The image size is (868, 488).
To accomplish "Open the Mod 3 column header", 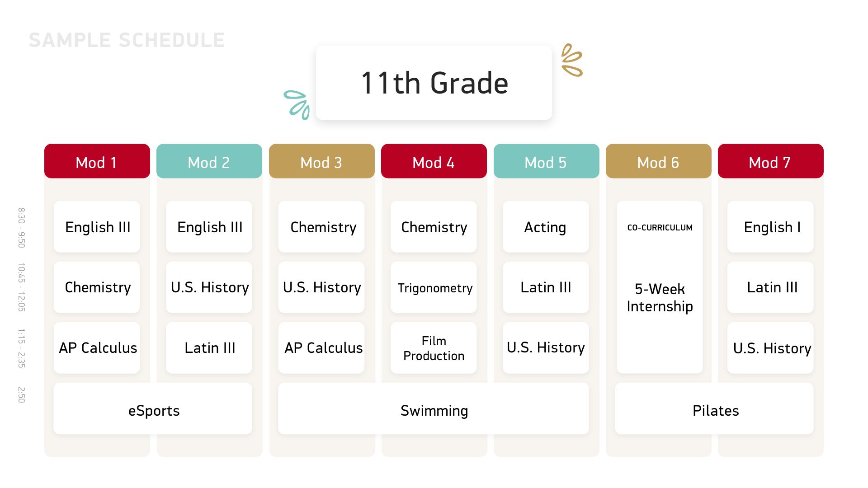I will [321, 161].
